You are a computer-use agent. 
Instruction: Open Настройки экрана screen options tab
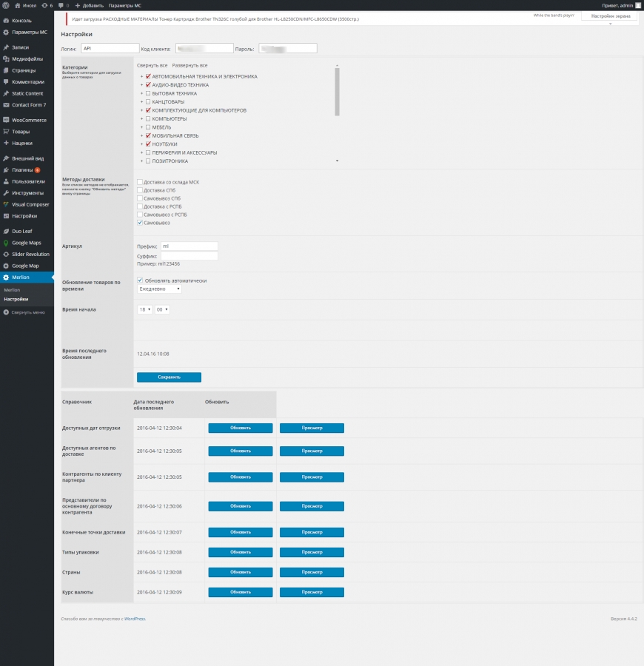click(x=610, y=16)
